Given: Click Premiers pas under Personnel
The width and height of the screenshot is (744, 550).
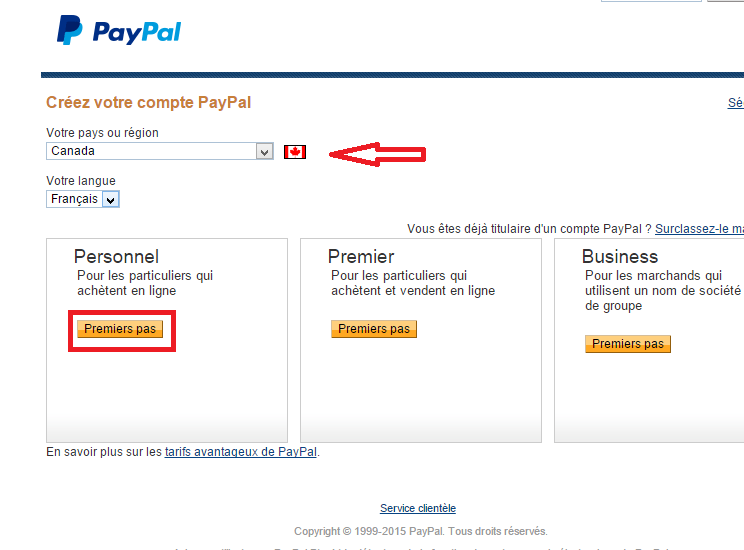Looking at the screenshot, I should [120, 329].
